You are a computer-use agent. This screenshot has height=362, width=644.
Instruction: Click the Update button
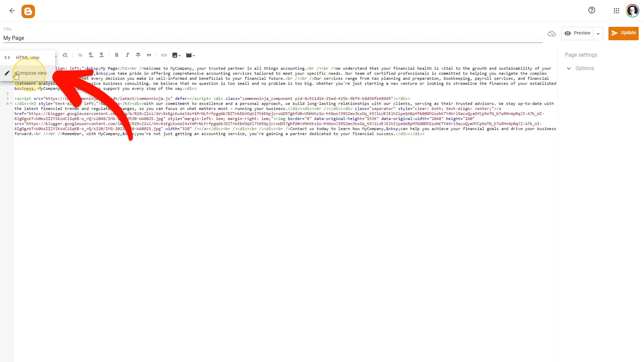point(624,33)
